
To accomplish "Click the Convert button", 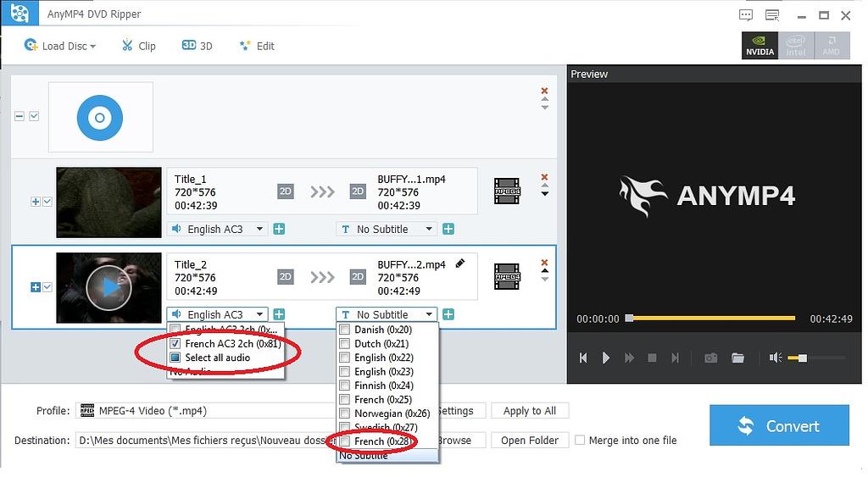I will 779,425.
